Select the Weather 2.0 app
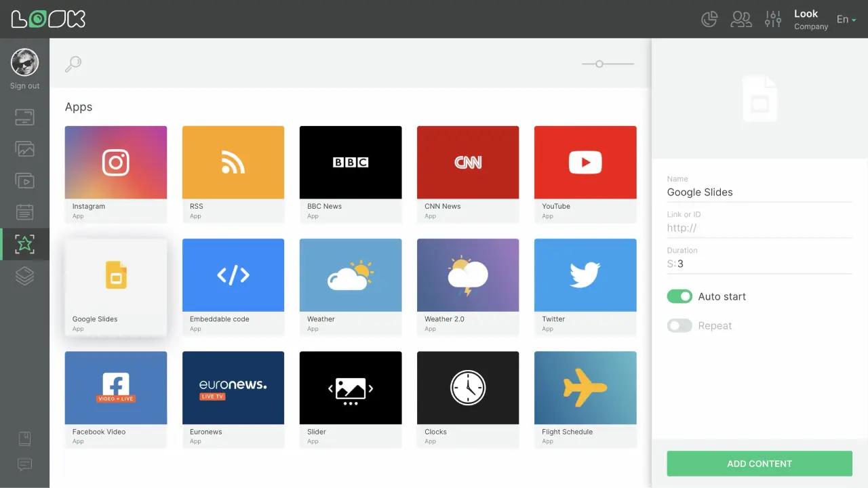This screenshot has width=868, height=488. [x=467, y=274]
